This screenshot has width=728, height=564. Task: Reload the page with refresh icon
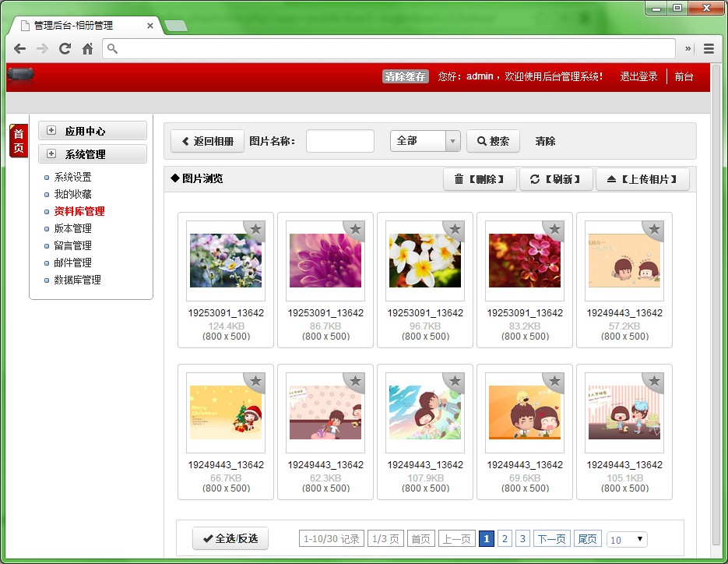click(65, 48)
